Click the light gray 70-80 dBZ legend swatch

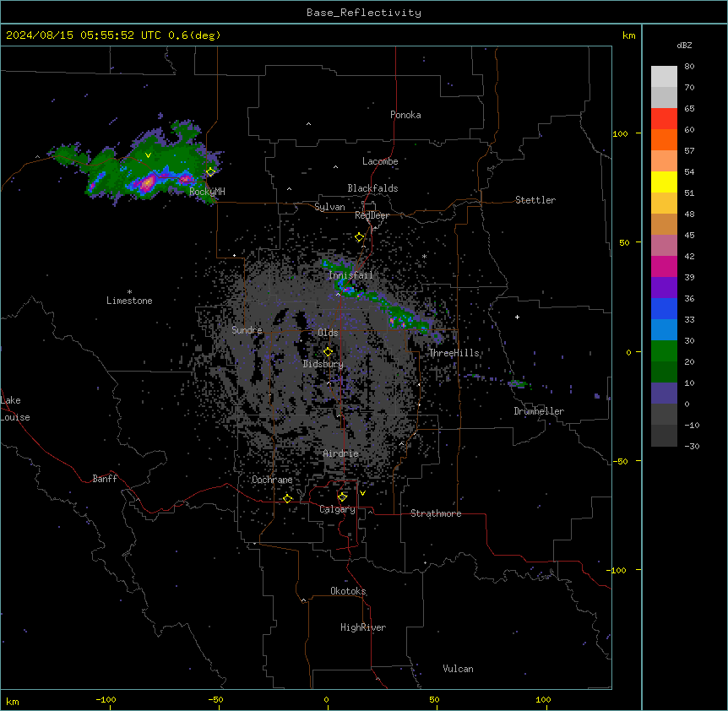(x=664, y=76)
